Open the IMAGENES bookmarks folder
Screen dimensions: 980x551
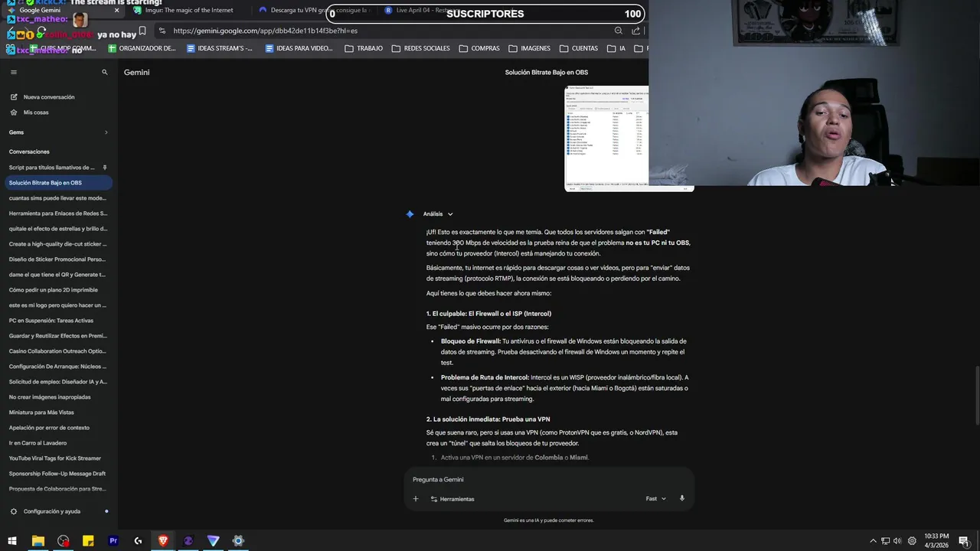pyautogui.click(x=529, y=48)
